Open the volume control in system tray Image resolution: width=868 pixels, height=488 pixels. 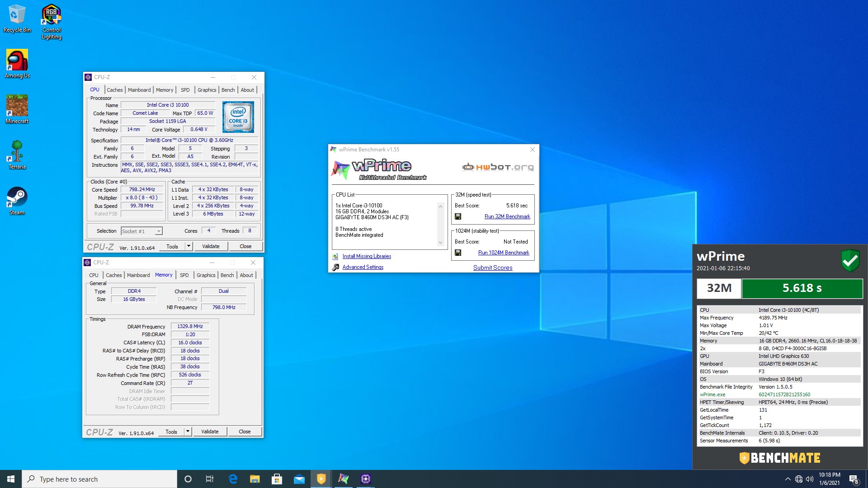coord(810,479)
